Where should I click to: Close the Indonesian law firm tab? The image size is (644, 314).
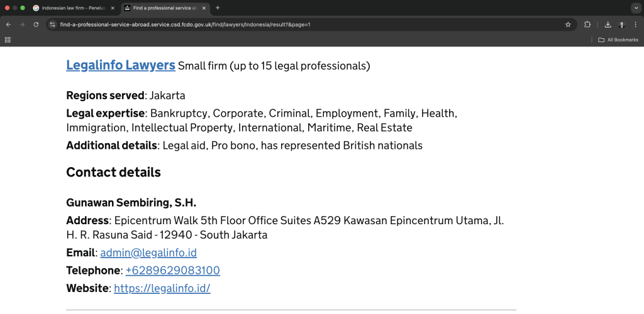[x=113, y=8]
